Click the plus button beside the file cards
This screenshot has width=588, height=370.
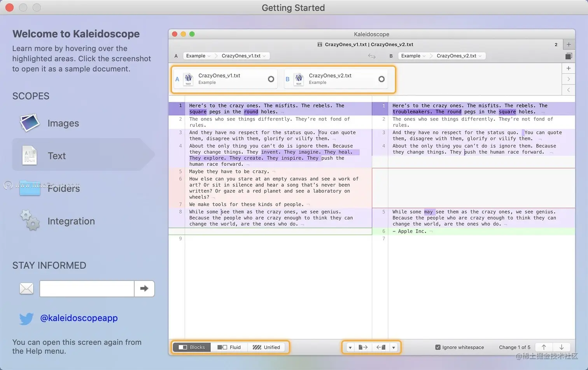tap(569, 68)
